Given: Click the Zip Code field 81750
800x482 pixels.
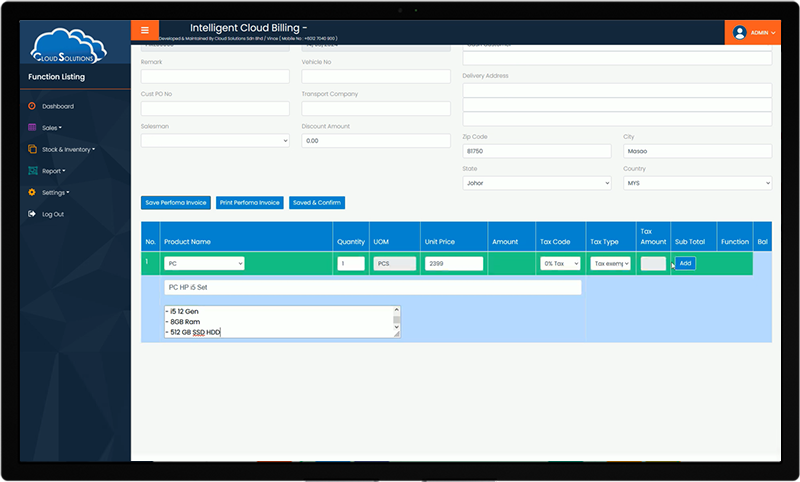Looking at the screenshot, I should pos(537,151).
